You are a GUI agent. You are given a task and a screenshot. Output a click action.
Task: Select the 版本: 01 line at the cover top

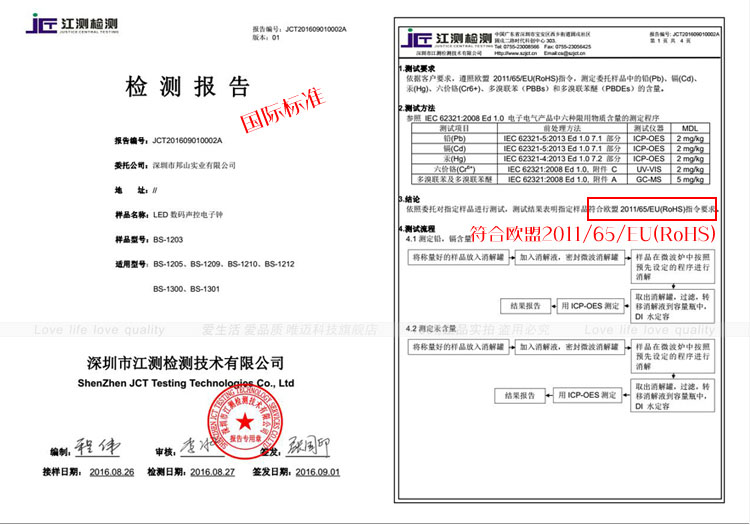(x=266, y=37)
